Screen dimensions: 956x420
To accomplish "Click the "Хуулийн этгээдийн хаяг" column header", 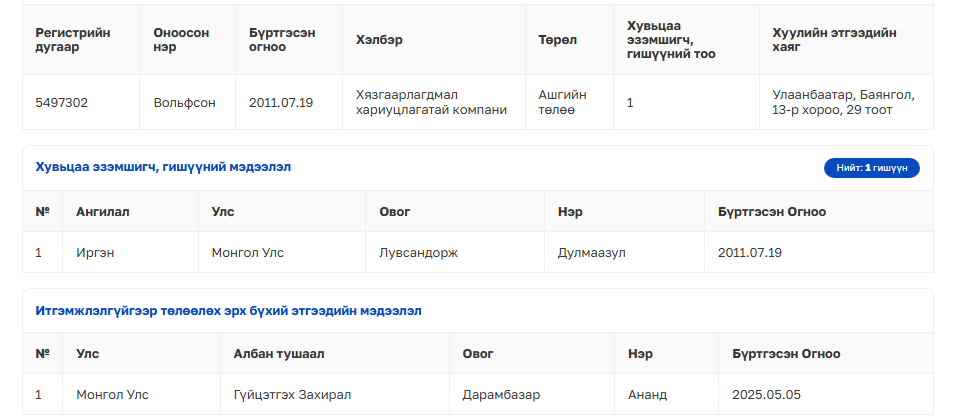I will point(834,39).
